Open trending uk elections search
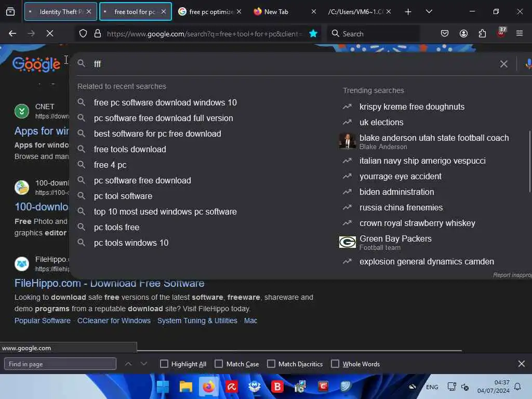532x399 pixels. pyautogui.click(x=381, y=122)
